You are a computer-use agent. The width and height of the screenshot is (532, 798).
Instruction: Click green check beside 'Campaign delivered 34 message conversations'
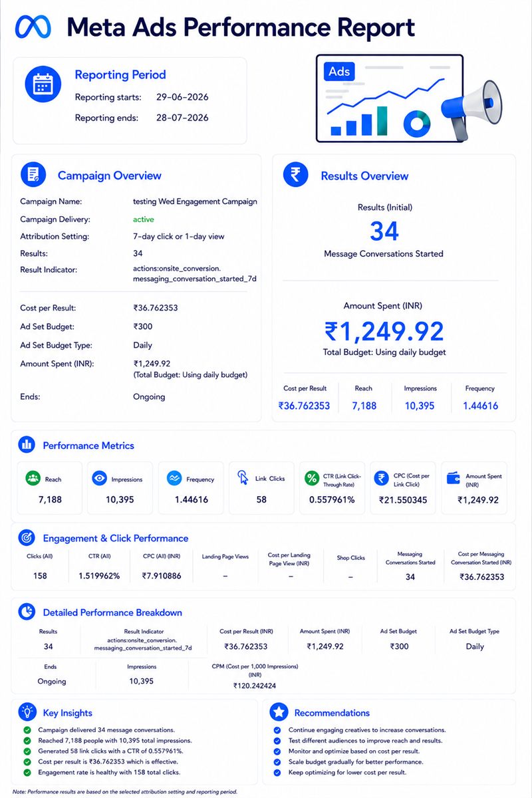[27, 730]
